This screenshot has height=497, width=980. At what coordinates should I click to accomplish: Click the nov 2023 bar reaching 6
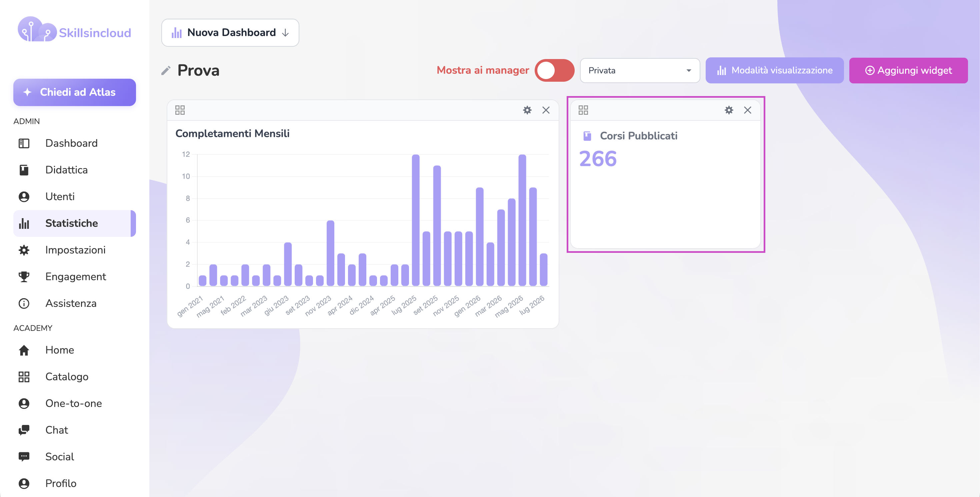331,253
